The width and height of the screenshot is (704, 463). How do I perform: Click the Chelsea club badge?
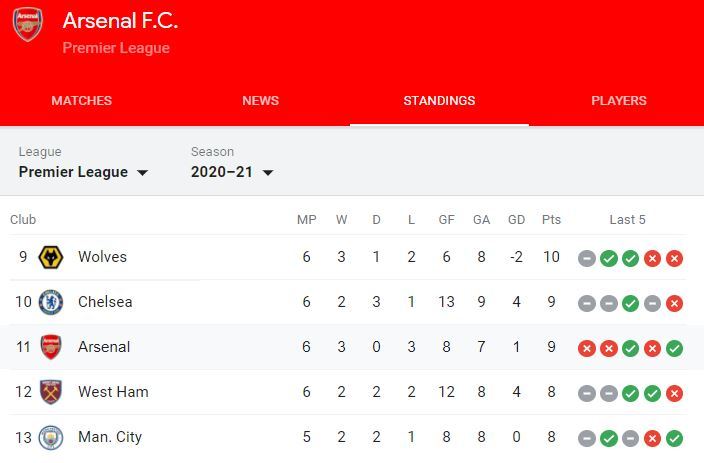pos(51,302)
